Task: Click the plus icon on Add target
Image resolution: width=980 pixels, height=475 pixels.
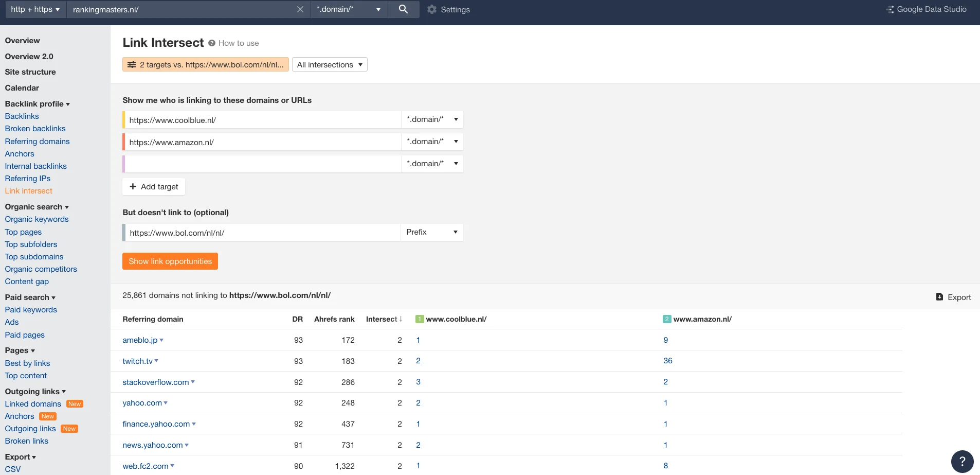Action: pyautogui.click(x=133, y=186)
